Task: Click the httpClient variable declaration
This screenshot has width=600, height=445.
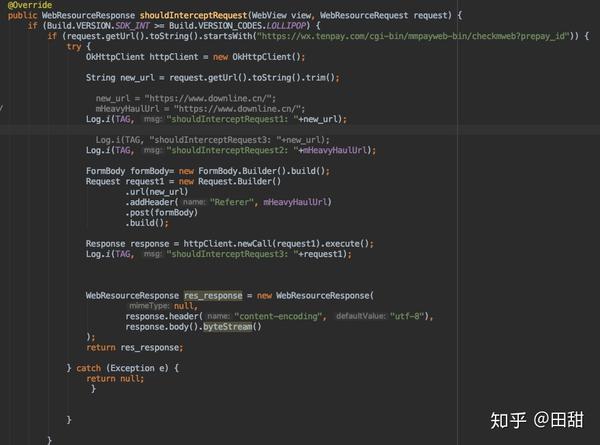Action: (x=174, y=57)
